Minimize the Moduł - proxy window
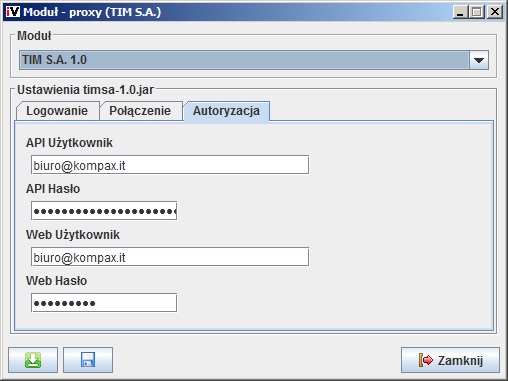 click(x=460, y=12)
